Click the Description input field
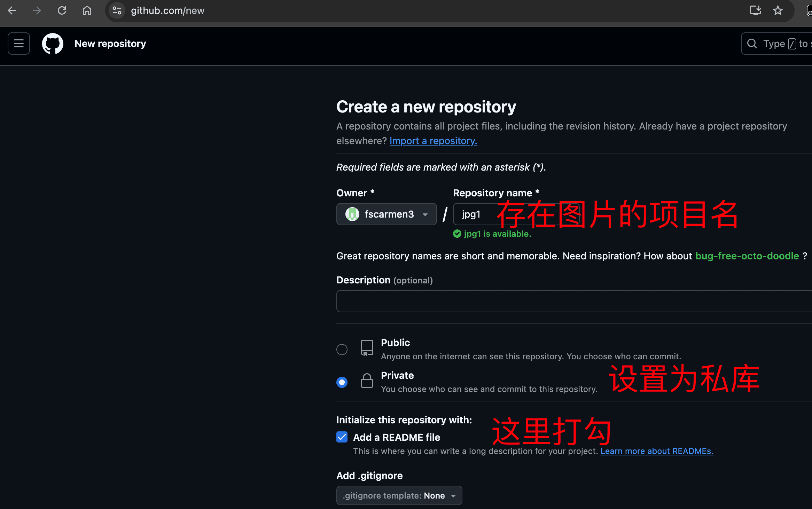Viewport: 812px width, 509px height. click(x=574, y=301)
